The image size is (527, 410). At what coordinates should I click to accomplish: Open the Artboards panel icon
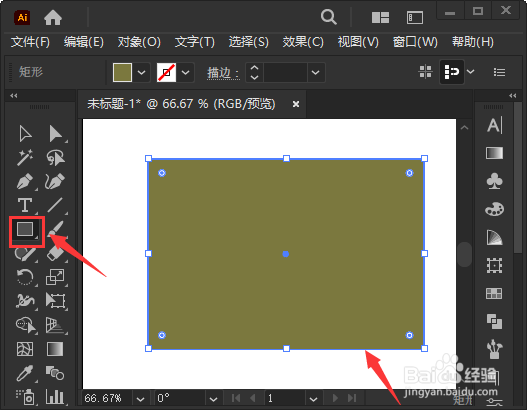point(494,265)
